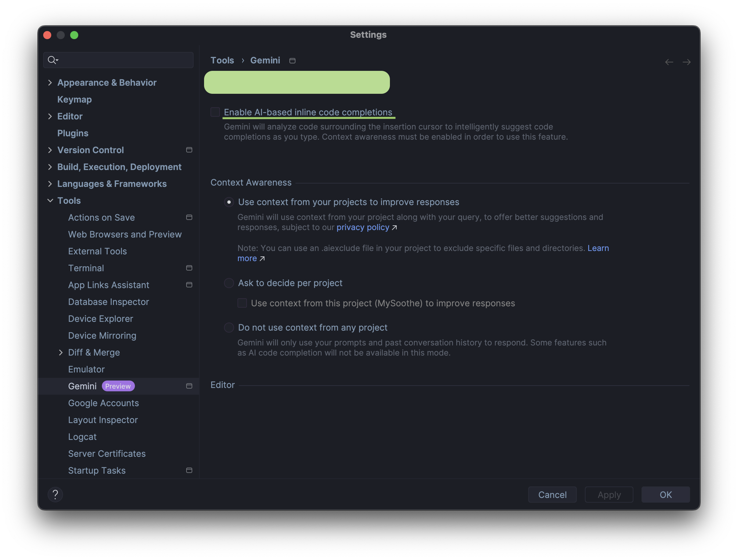Click the search magnifier icon
This screenshot has height=560, width=738.
(x=53, y=60)
